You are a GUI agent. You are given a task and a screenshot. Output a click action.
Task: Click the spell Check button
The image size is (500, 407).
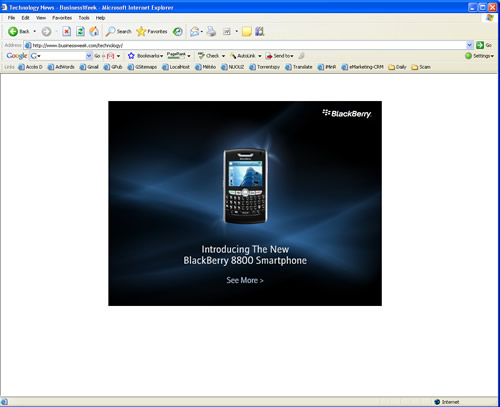[x=209, y=56]
